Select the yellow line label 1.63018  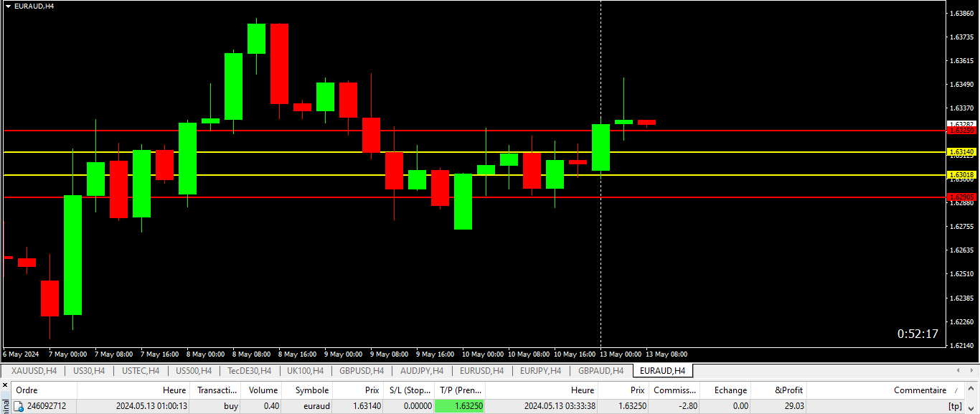coord(961,175)
